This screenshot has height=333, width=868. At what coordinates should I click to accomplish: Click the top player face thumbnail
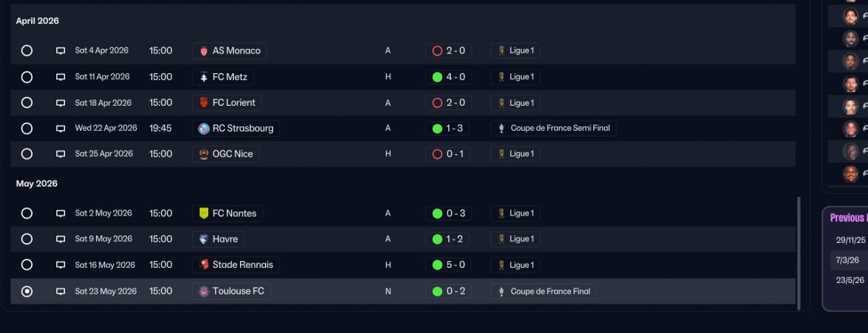(x=850, y=16)
